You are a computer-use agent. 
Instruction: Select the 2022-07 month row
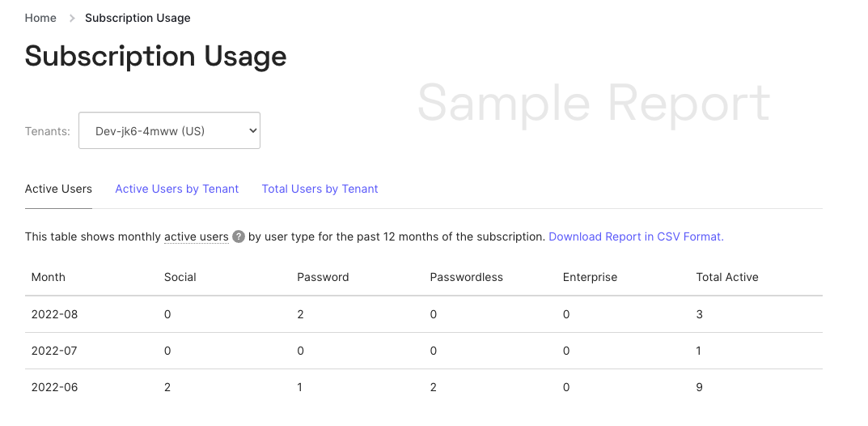(x=54, y=351)
